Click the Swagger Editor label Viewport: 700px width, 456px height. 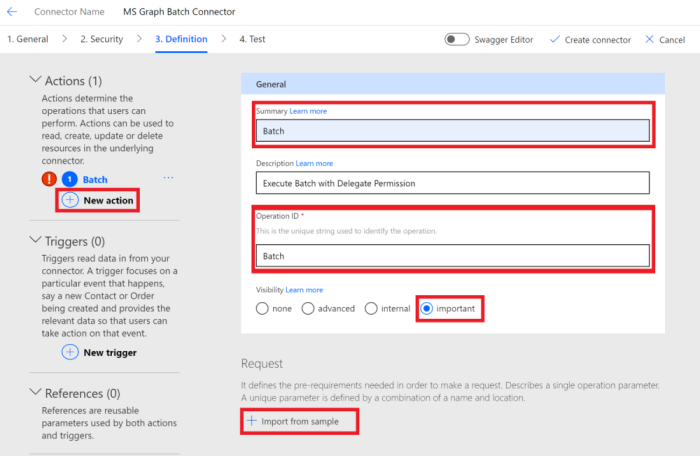pos(504,40)
